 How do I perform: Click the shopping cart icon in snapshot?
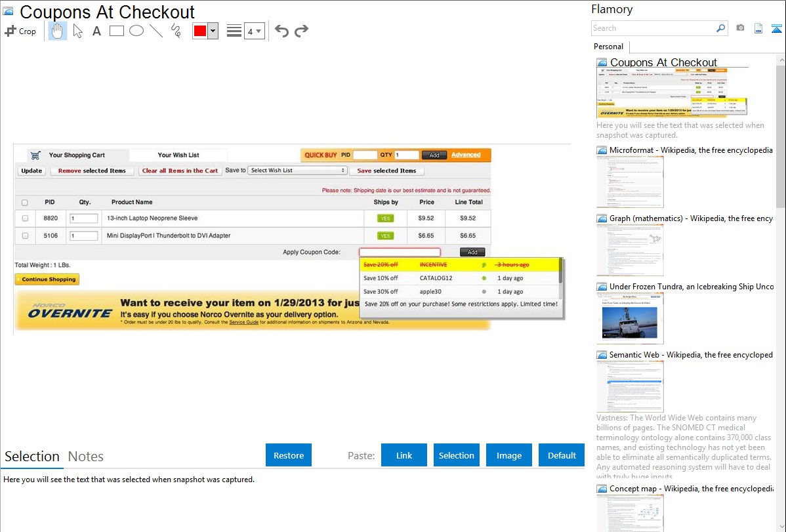click(x=35, y=155)
